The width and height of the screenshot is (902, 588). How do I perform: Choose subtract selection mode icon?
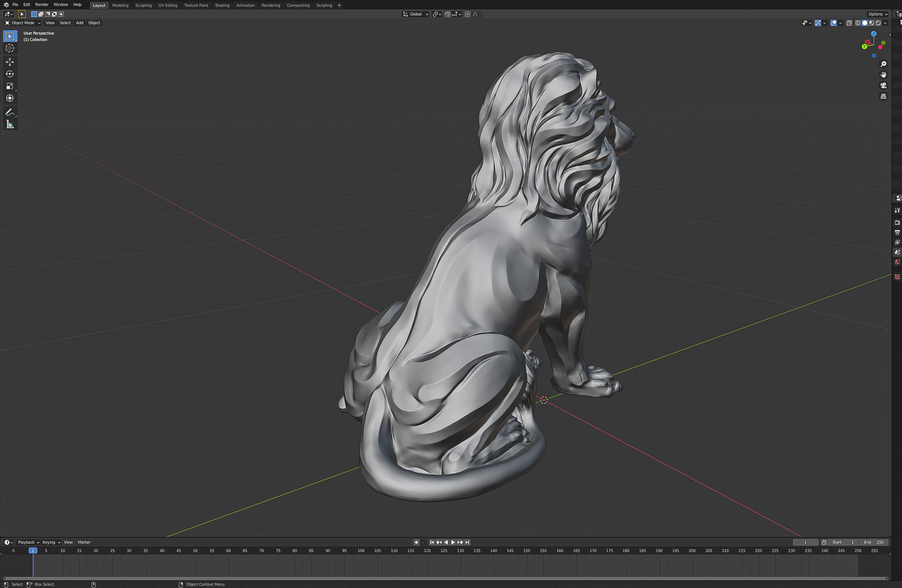click(48, 14)
